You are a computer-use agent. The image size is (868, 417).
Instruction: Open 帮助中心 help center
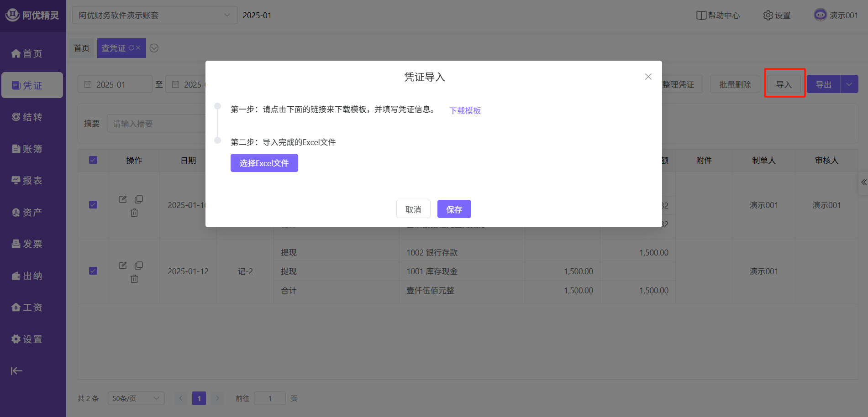coord(718,16)
